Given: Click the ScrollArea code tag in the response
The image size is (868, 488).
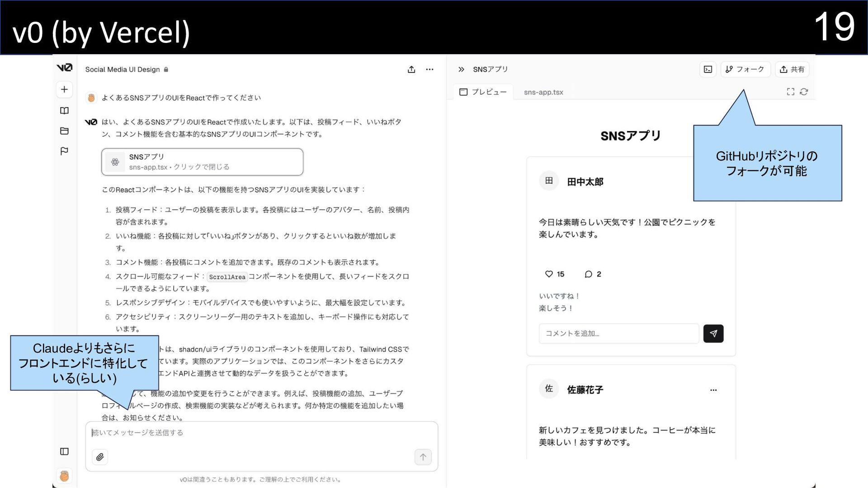Looking at the screenshot, I should (227, 277).
